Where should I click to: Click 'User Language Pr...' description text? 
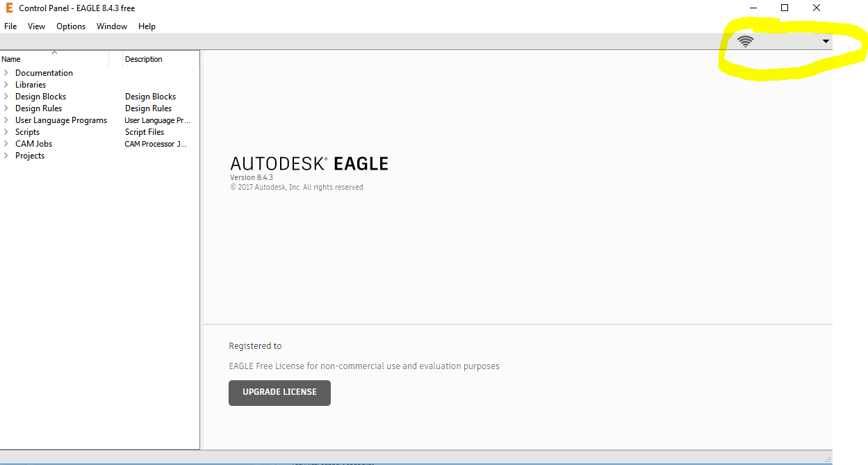[157, 120]
